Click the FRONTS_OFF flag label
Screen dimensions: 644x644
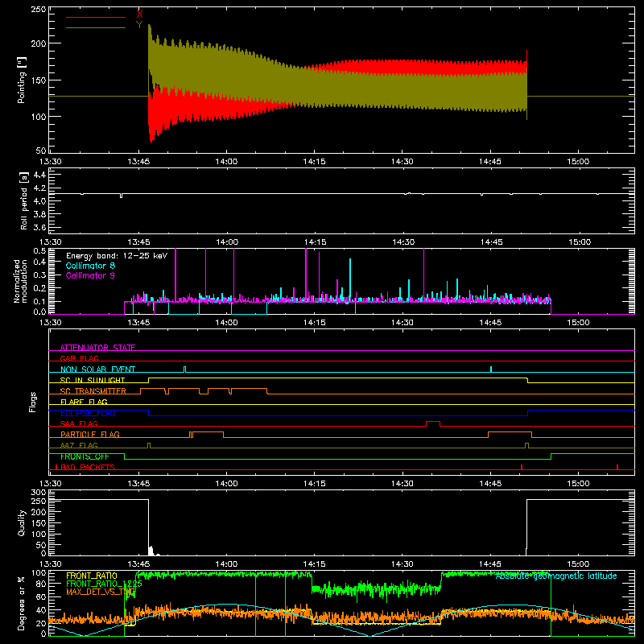click(85, 456)
